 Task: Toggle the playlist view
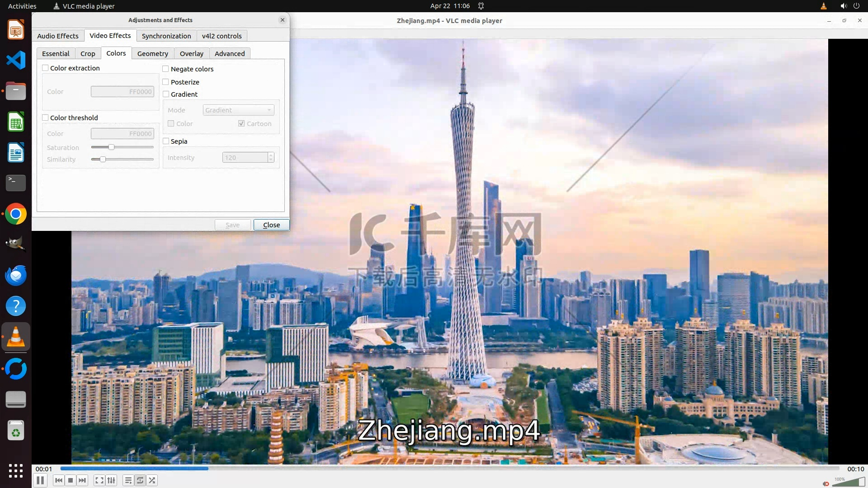[x=128, y=480]
